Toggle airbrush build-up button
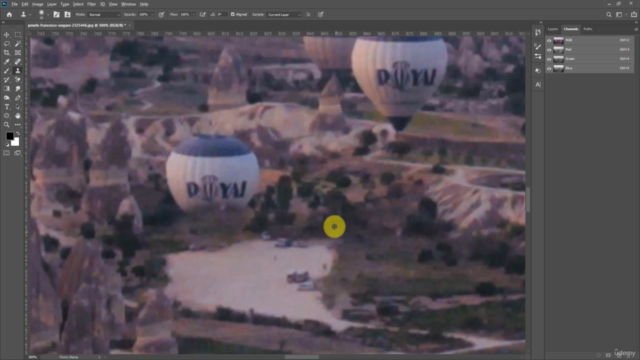The width and height of the screenshot is (640, 360). pos(202,14)
